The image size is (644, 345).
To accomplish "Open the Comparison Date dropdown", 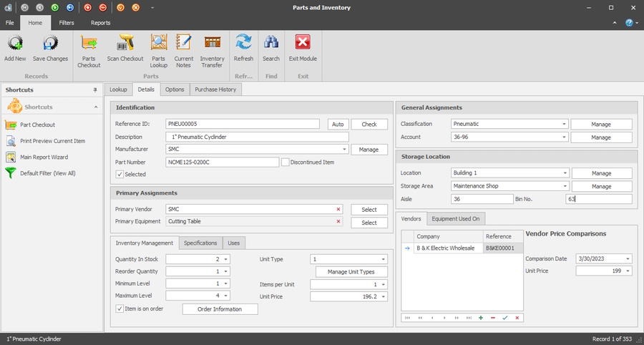I will (x=628, y=259).
